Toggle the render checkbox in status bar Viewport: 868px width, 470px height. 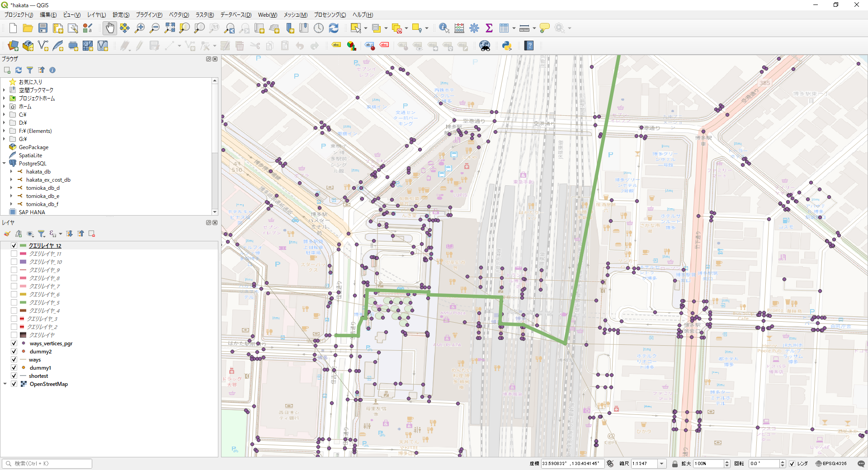click(x=792, y=464)
